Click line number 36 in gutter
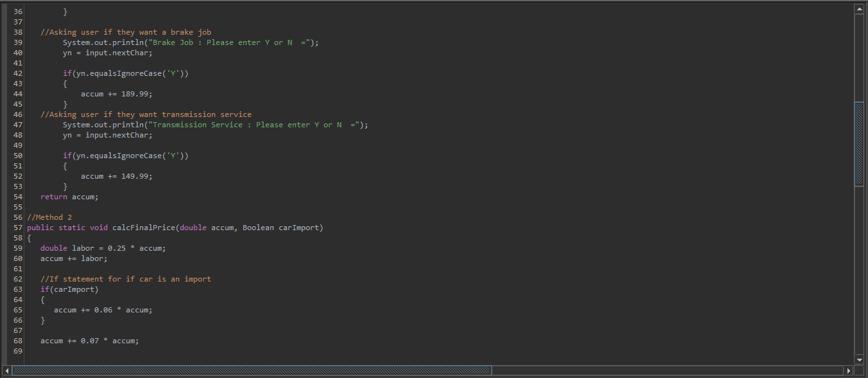This screenshot has height=378, width=868. (17, 12)
